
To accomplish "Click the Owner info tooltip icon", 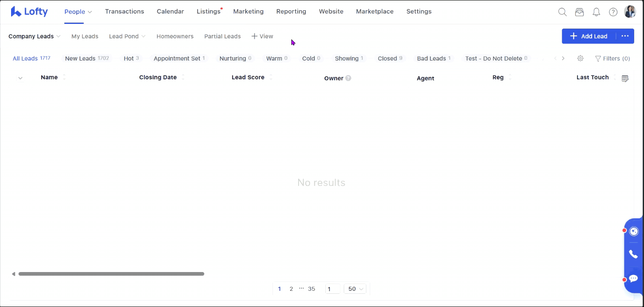I will [x=348, y=78].
